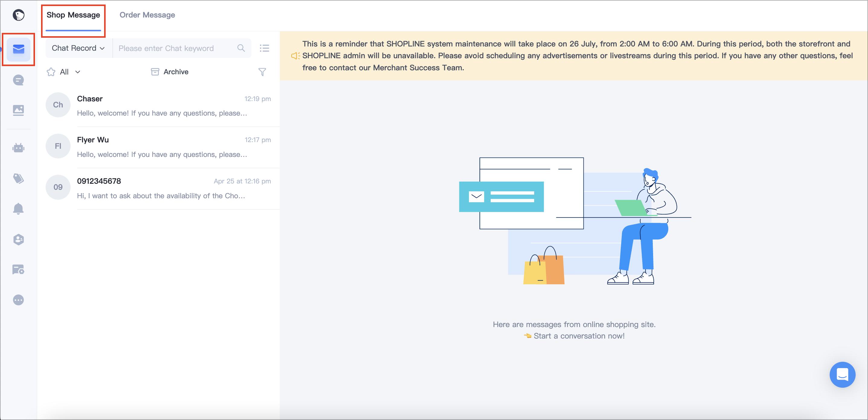
Task: Open the chatbot robot sidebar icon
Action: pos(18,148)
